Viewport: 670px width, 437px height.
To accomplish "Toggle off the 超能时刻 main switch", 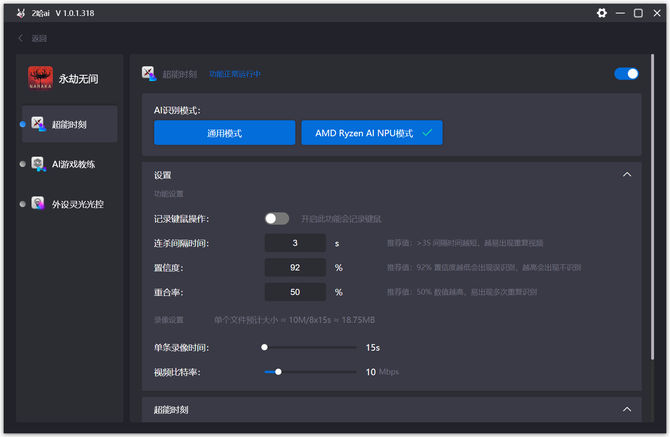I will coord(626,74).
